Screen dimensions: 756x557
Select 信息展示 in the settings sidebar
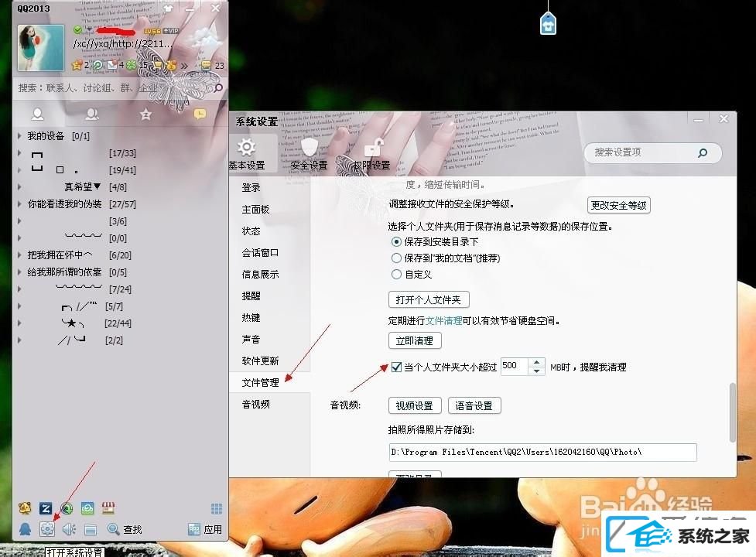(260, 274)
